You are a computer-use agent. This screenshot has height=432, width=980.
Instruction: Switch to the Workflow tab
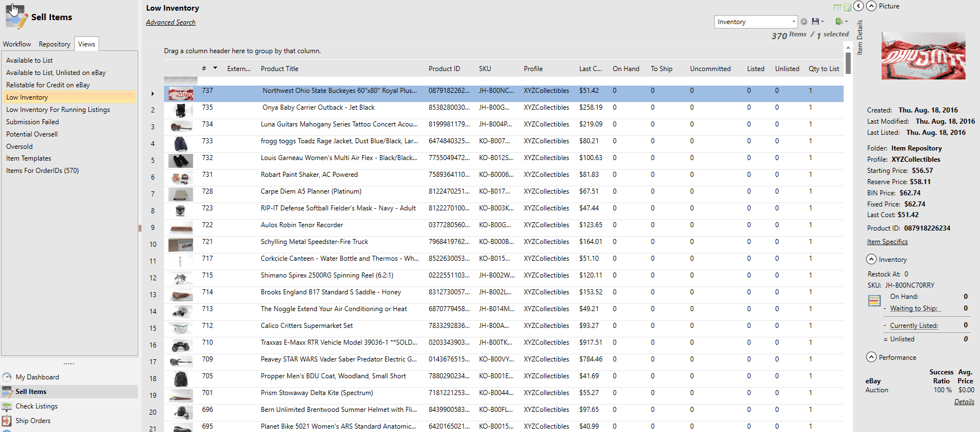(x=17, y=44)
